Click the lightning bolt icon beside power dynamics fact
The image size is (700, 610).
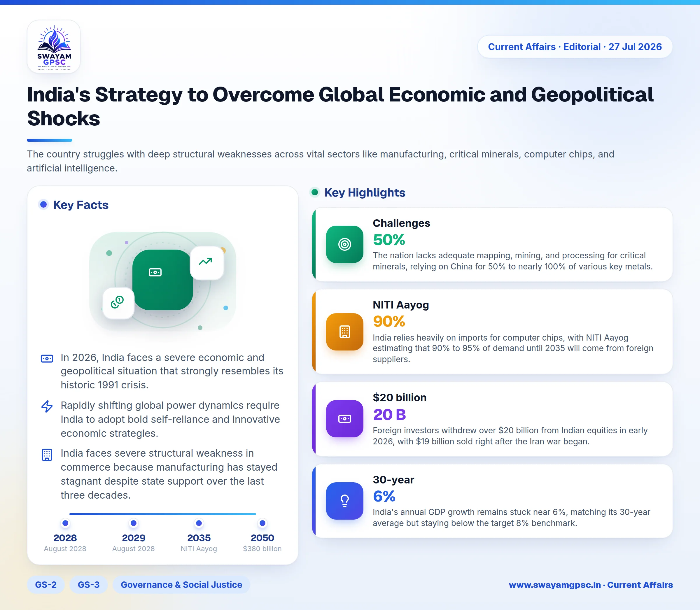pyautogui.click(x=47, y=406)
